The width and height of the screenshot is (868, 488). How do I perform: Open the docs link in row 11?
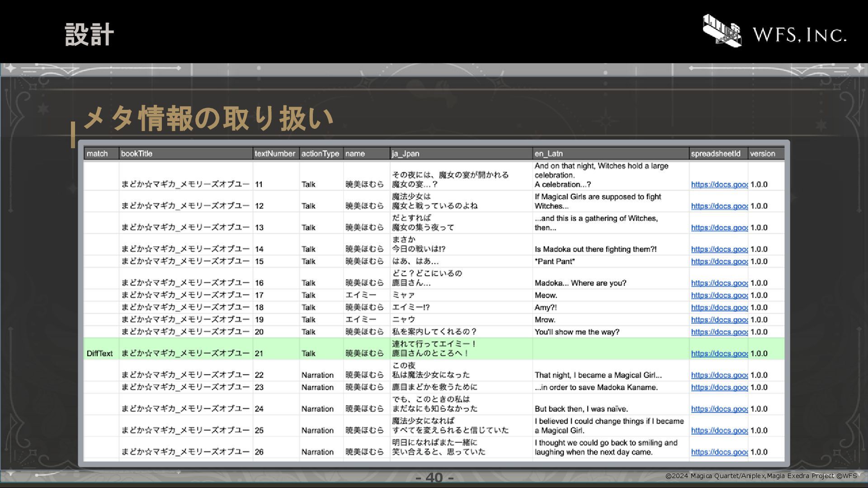[719, 184]
